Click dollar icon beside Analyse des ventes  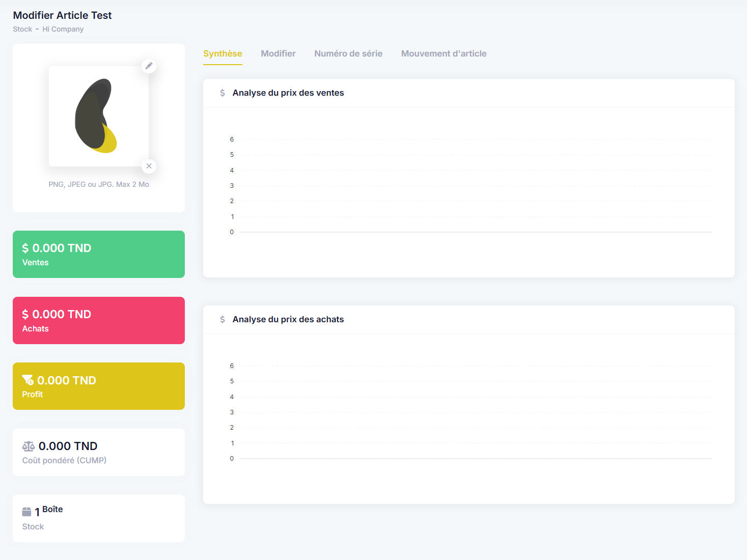[223, 93]
